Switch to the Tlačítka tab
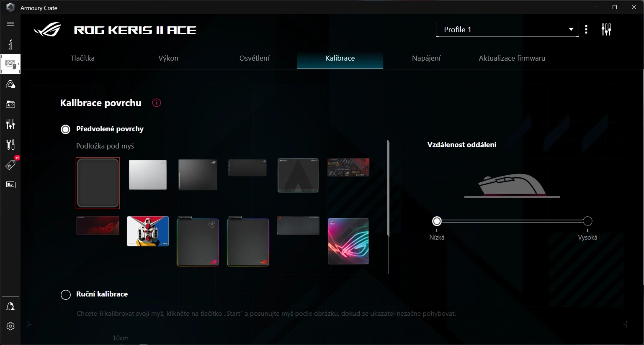 (x=82, y=58)
